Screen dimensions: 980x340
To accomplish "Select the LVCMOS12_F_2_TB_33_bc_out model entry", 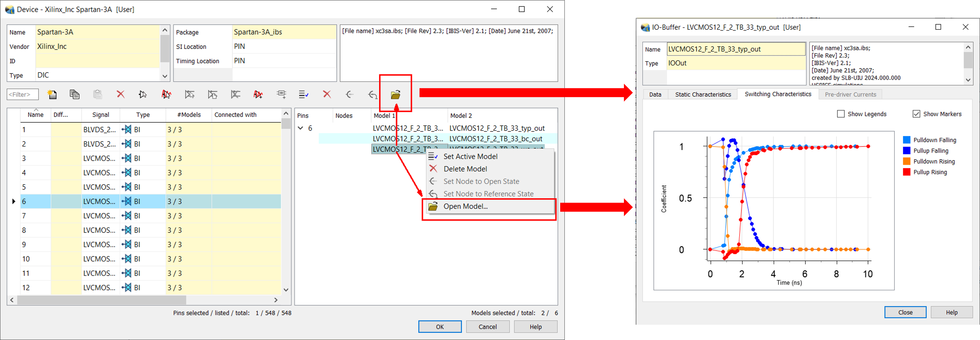I will coord(496,139).
